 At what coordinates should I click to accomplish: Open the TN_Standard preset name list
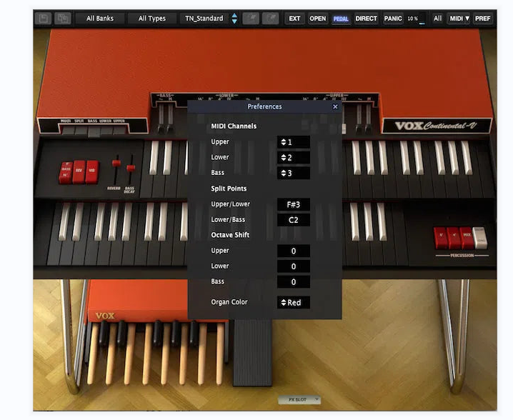coord(204,19)
